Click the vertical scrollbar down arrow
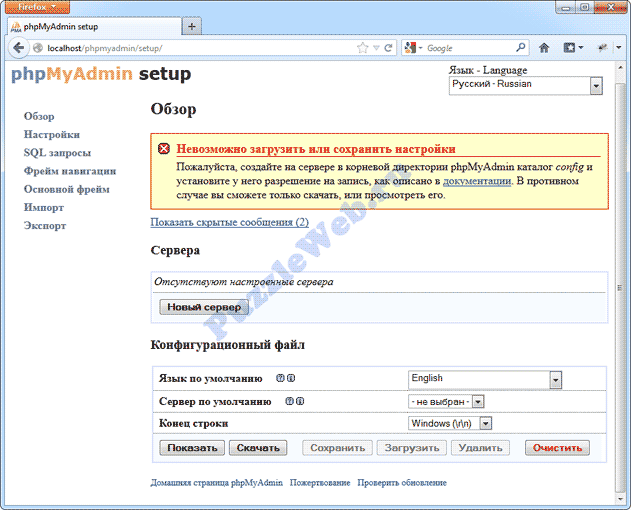 [x=621, y=500]
